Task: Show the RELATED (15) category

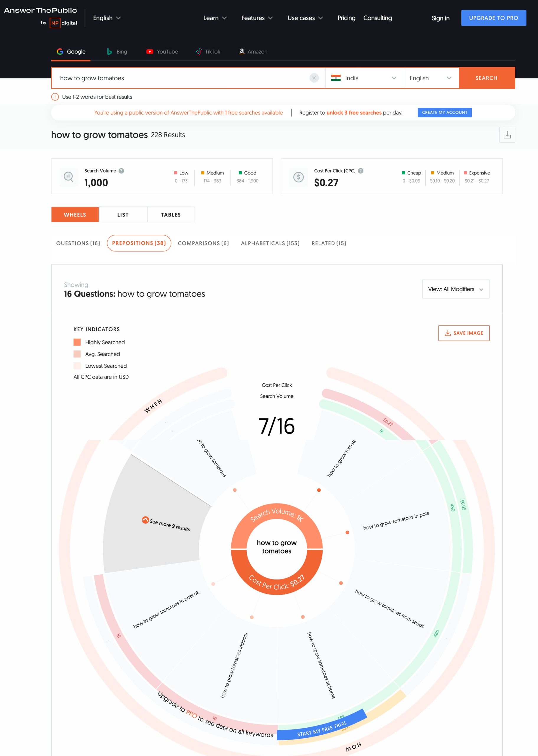Action: (x=329, y=243)
